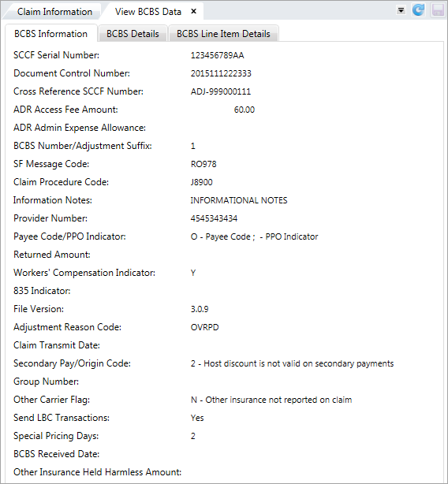
Task: Click the 835 Indicator label
Action: 42,291
